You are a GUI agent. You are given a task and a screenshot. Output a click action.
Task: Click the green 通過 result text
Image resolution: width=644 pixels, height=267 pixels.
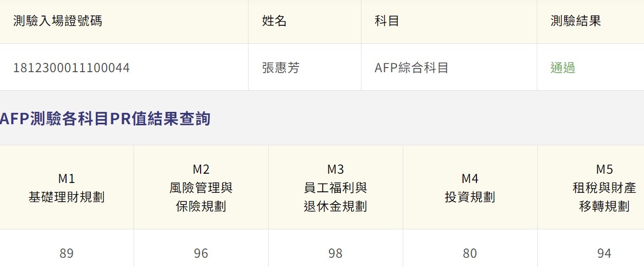(x=563, y=68)
